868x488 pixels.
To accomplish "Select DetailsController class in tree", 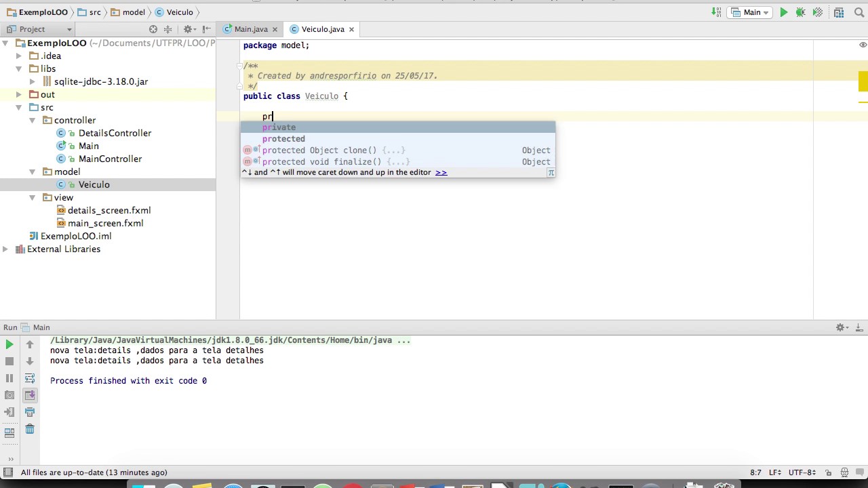I will pos(115,133).
